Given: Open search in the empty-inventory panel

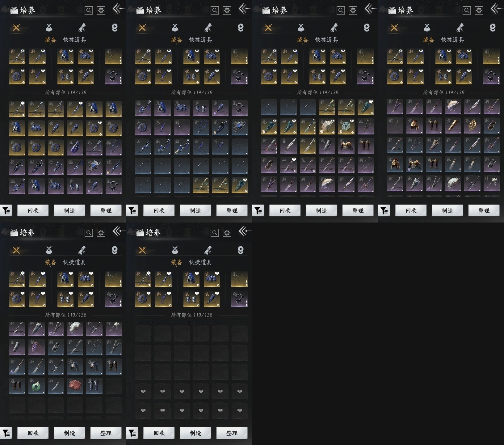Looking at the screenshot, I should coord(215,233).
